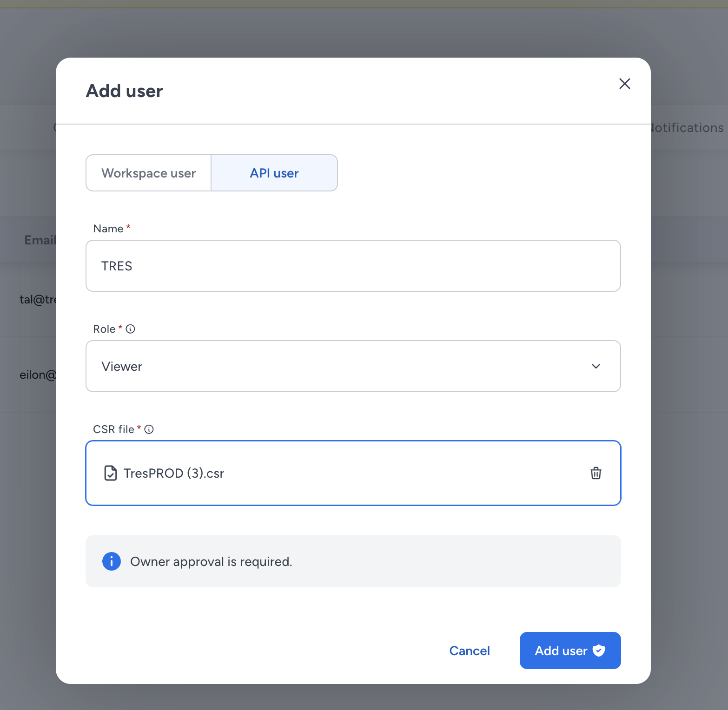Select the tal@ user row
Image resolution: width=728 pixels, height=710 pixels.
pos(37,300)
